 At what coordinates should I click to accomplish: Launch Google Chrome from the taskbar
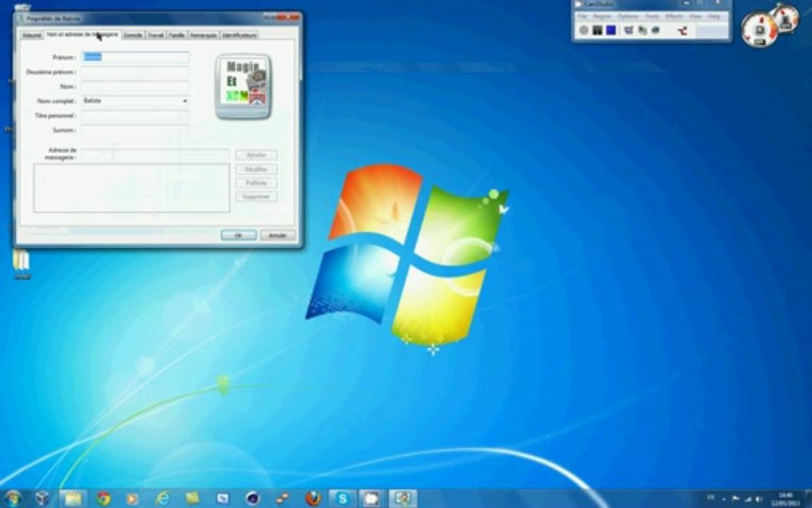[x=103, y=499]
